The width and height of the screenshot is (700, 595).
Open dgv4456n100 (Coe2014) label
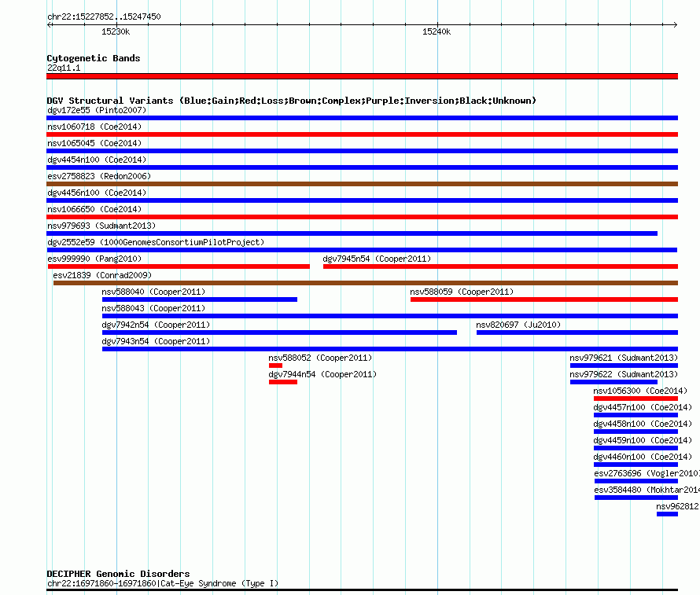coord(97,193)
